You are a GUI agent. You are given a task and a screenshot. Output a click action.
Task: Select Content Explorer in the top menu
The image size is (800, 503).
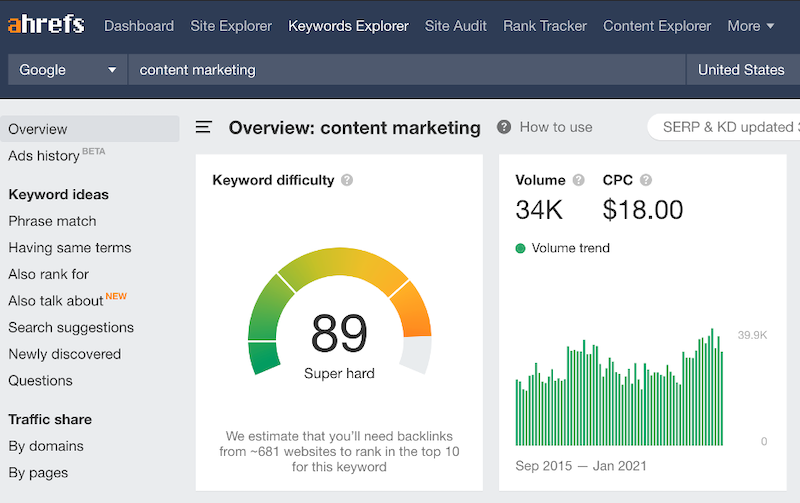click(657, 26)
